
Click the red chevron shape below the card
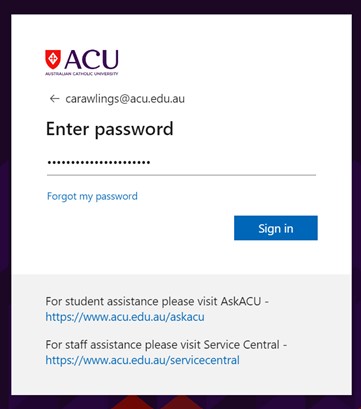[x=132, y=402]
